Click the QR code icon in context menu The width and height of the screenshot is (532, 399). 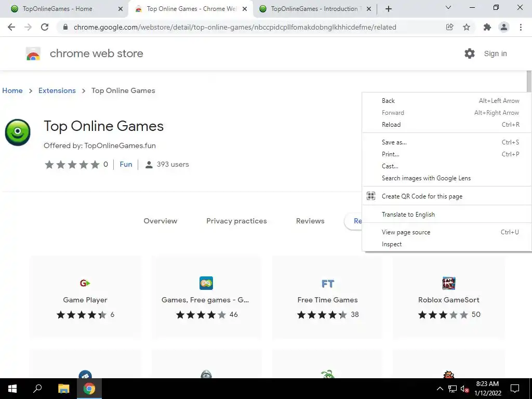point(371,196)
